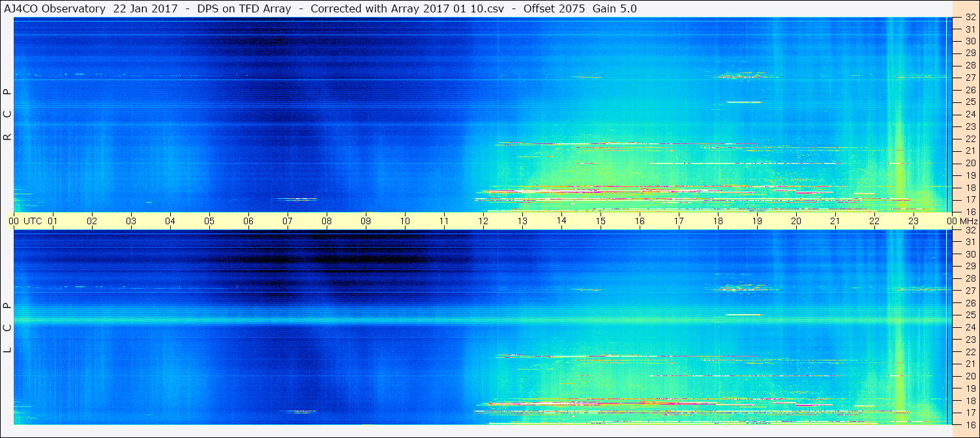Select the final 00 hour mark beside MHz
Screen dimensions: 980x438
[x=953, y=221]
